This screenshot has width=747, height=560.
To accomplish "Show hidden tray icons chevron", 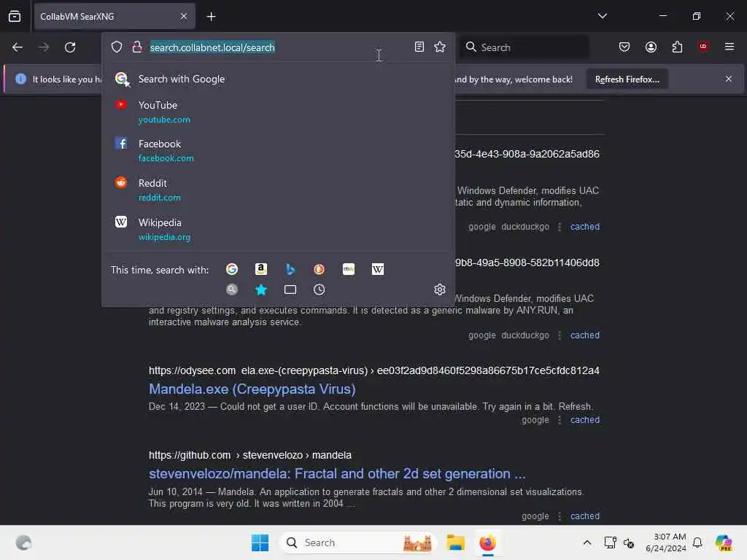I will pyautogui.click(x=587, y=542).
